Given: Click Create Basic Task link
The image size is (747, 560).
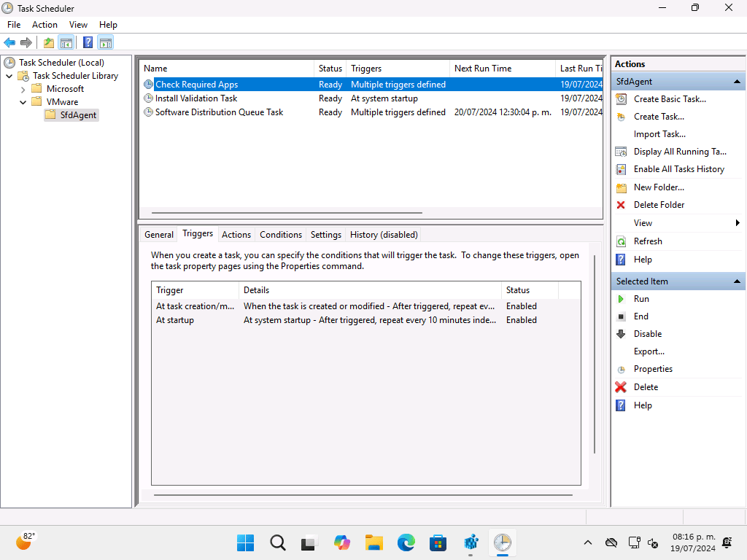Looking at the screenshot, I should pos(670,99).
